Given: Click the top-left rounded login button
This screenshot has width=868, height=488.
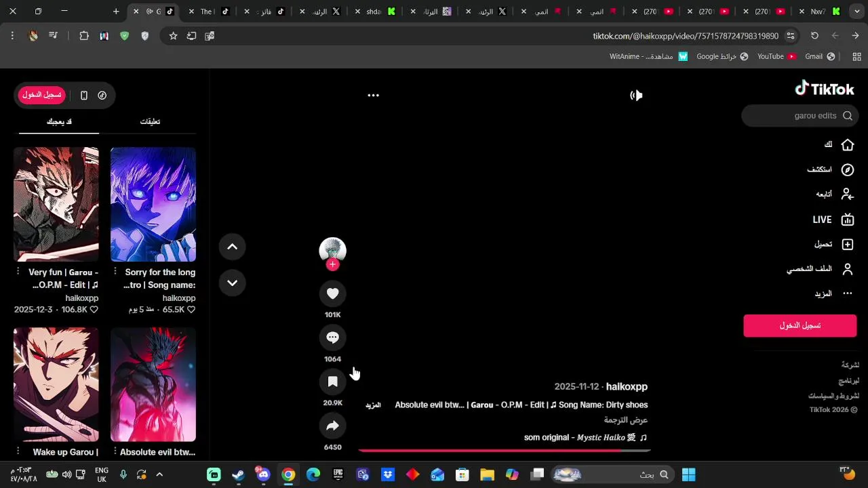Looking at the screenshot, I should [41, 95].
